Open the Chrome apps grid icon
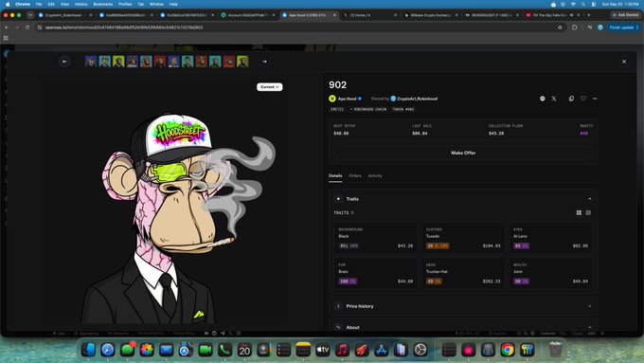Image resolution: width=644 pixels, height=363 pixels. tap(6, 38)
